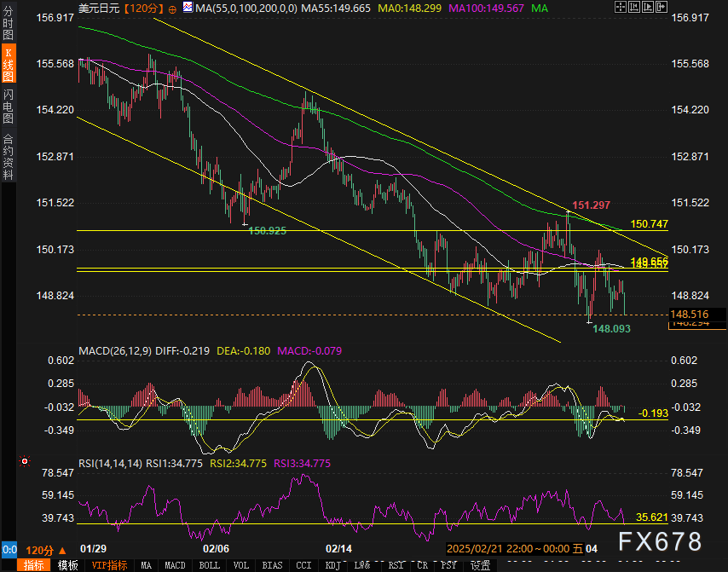
Task: Open the VIP指标 tab
Action: 109,565
